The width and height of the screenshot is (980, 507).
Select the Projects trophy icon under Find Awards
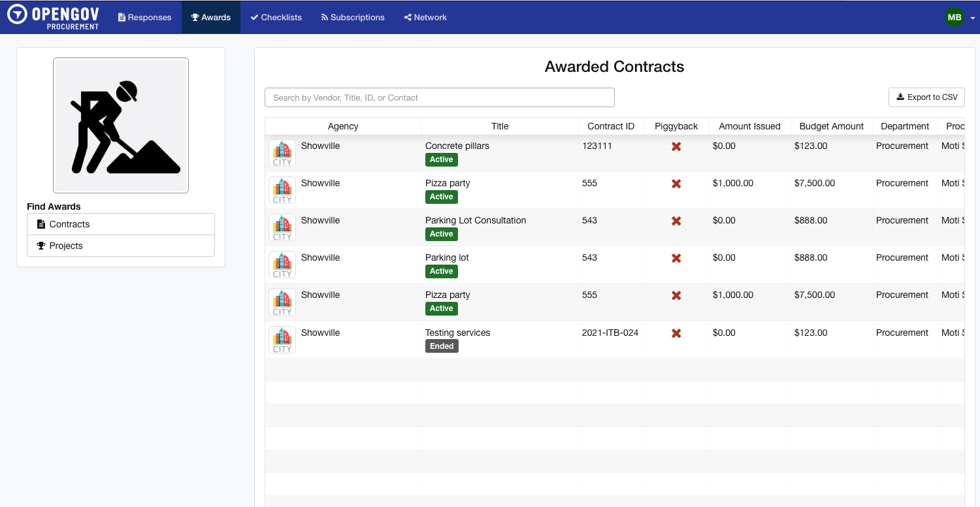tap(42, 246)
